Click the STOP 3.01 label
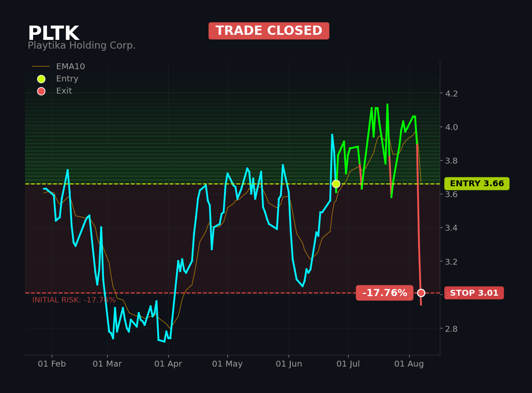The width and height of the screenshot is (532, 393). point(474,293)
